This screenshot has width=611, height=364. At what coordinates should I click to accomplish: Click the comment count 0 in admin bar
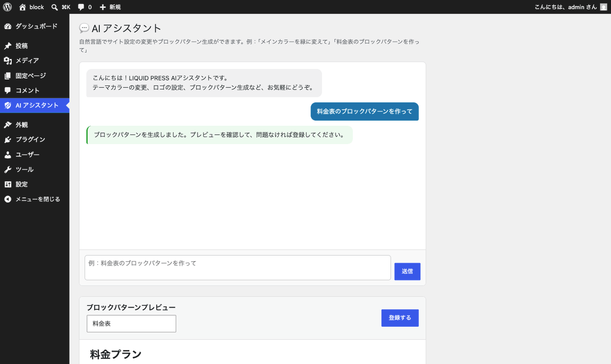(x=90, y=7)
